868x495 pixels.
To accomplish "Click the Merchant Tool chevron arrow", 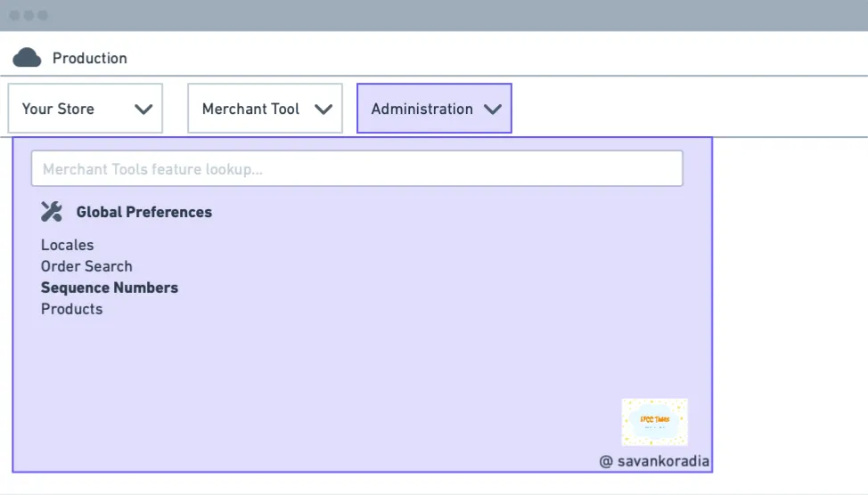I will [323, 109].
